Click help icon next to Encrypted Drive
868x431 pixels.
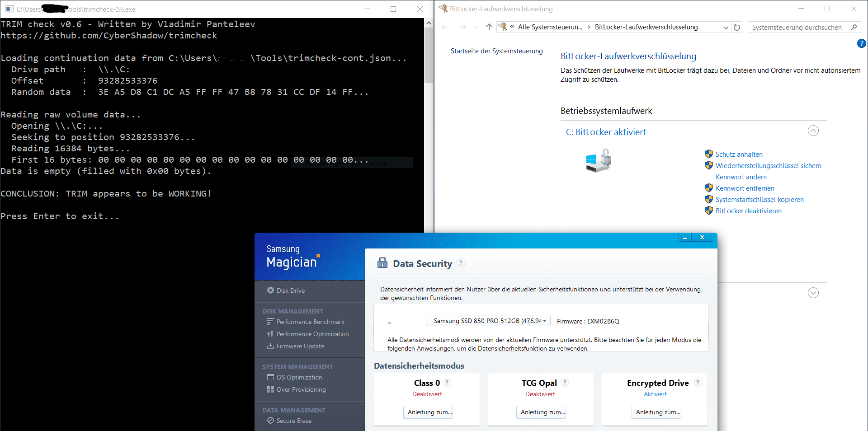[698, 382]
